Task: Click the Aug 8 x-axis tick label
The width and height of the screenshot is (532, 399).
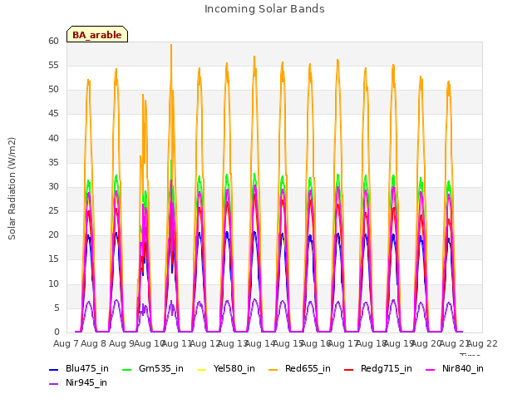Action: [94, 343]
